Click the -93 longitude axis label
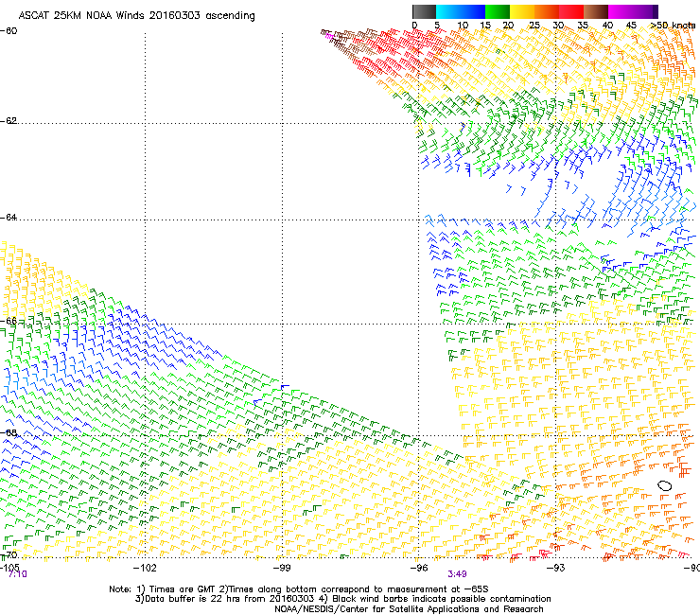Viewport: 700px width, 615px height. coord(556,568)
